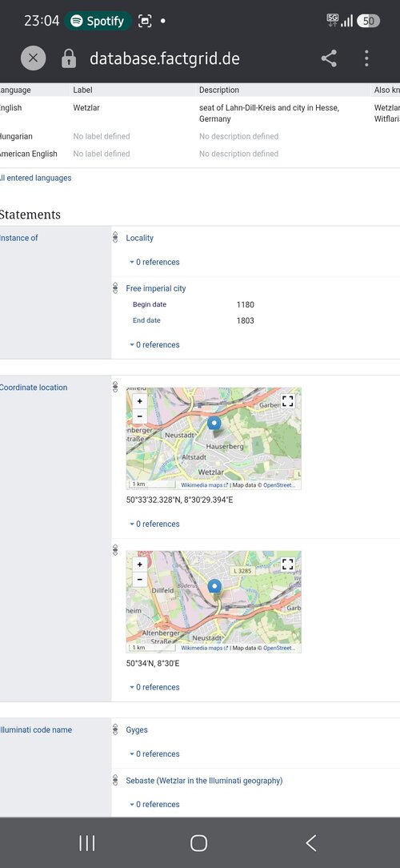Expand references under Free imperial city
The image size is (400, 868).
coord(154,344)
